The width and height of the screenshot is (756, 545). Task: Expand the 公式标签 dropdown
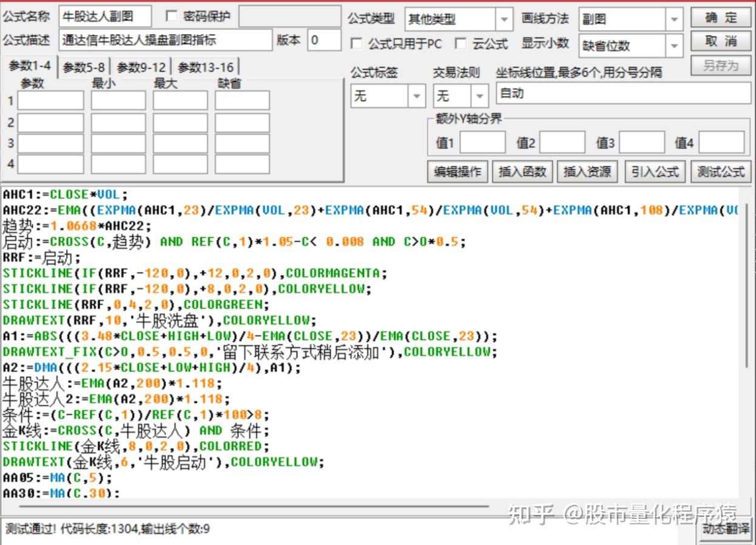[x=417, y=96]
